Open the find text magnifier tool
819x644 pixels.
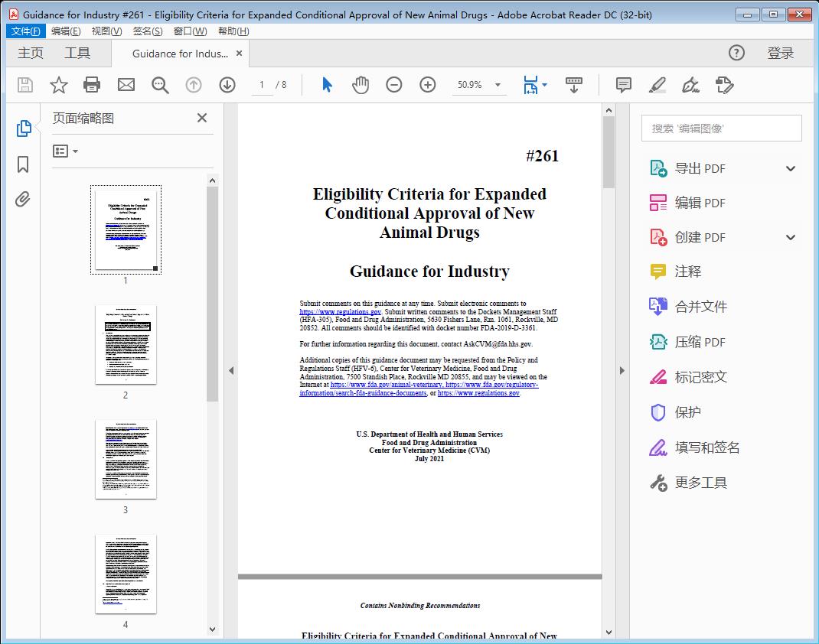coord(160,85)
